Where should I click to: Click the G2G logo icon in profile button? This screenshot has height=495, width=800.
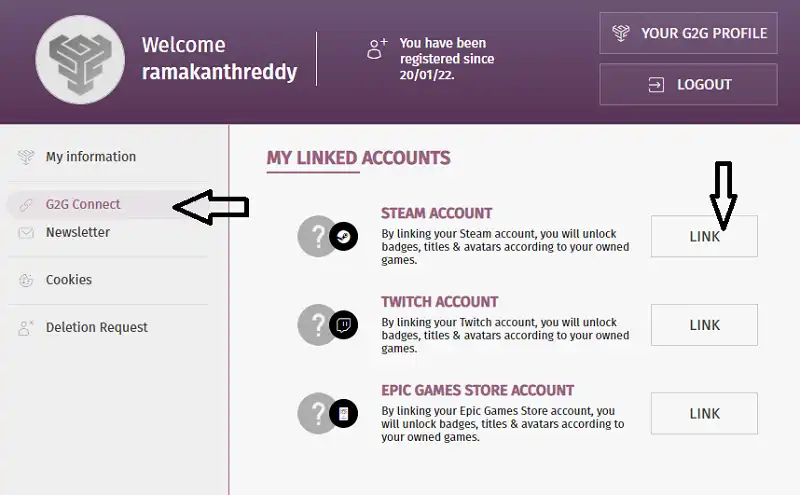[621, 33]
